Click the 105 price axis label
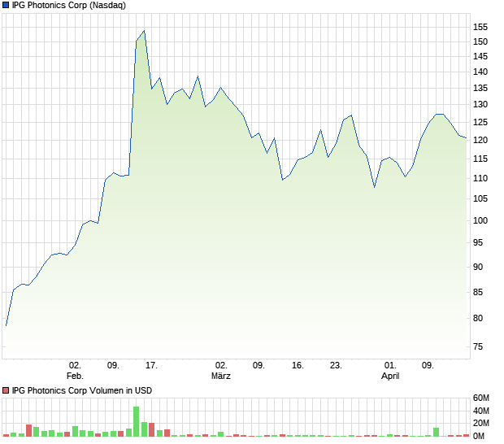 pyautogui.click(x=480, y=198)
